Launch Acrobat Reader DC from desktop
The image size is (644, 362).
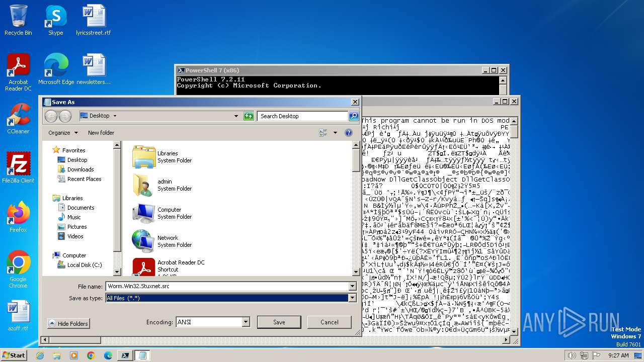(x=18, y=72)
